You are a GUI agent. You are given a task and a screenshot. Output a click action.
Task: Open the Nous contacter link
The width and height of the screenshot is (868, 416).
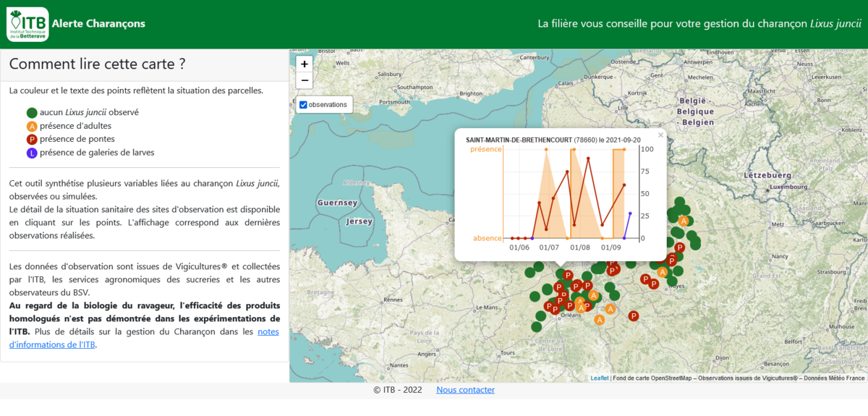tap(465, 390)
